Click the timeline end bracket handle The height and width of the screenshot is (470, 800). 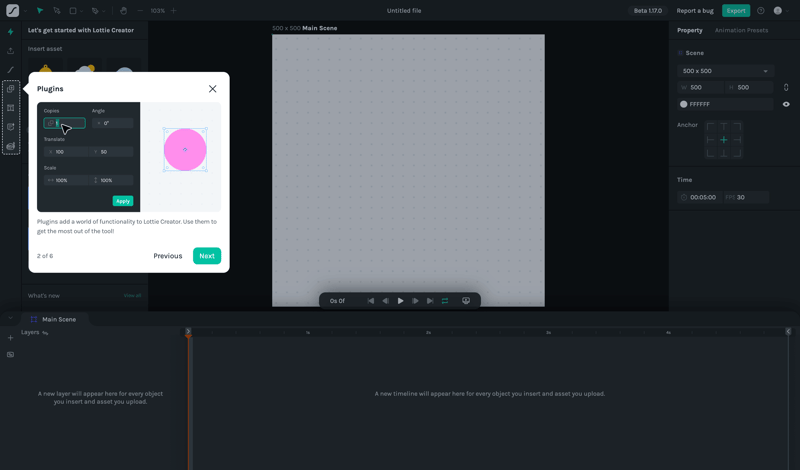point(788,332)
